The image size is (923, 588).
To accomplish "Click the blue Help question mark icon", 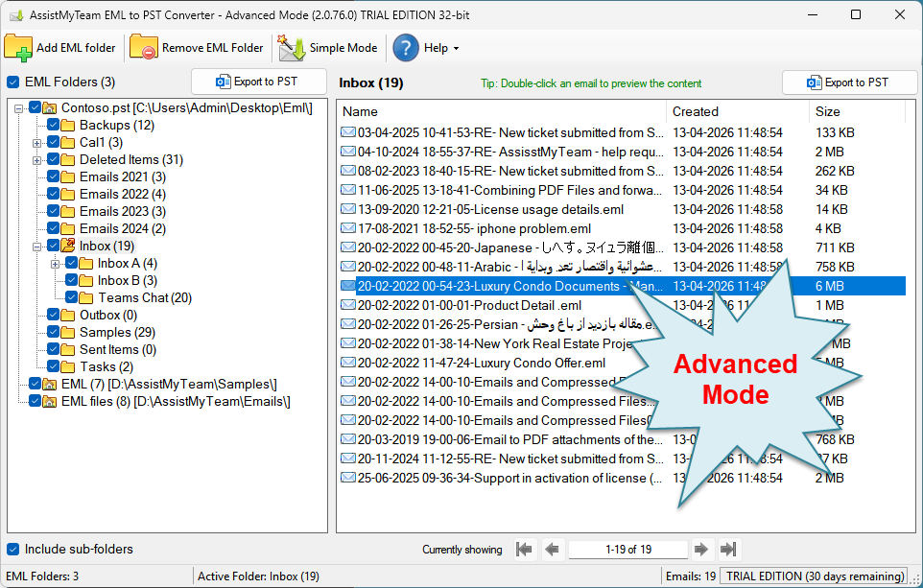I will 406,47.
